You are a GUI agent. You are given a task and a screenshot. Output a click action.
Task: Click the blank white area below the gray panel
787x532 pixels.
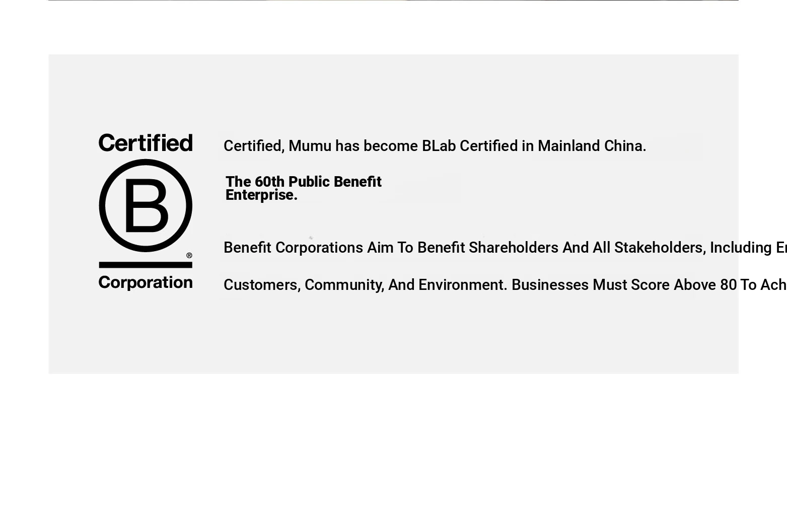click(x=393, y=453)
